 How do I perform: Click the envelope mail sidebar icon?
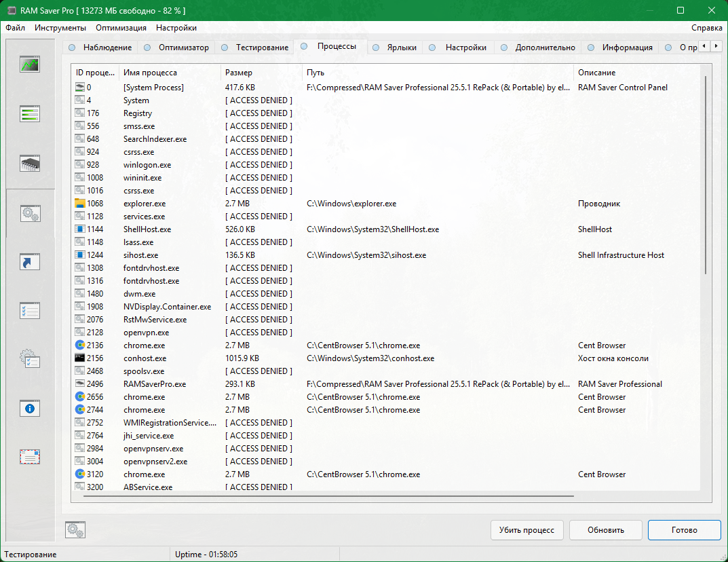point(30,457)
